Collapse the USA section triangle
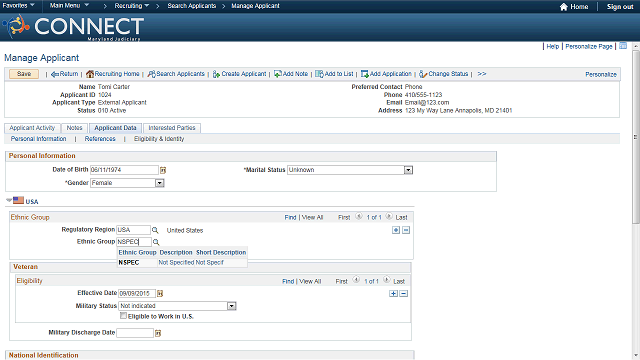Image resolution: width=640 pixels, height=360 pixels. pos(9,200)
